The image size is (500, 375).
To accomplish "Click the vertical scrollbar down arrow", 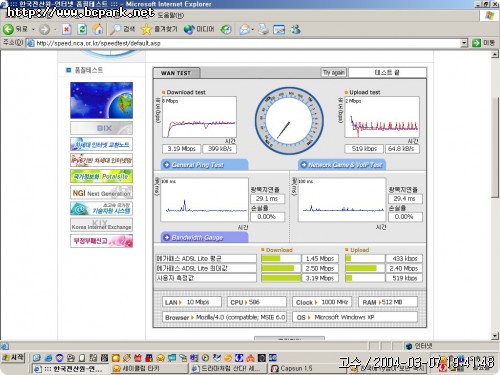I will click(x=495, y=336).
